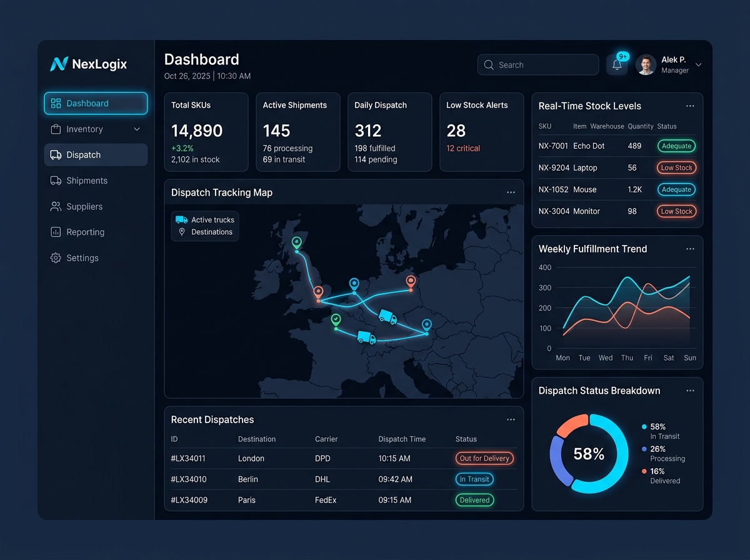Open the Total SKUs card

[x=206, y=132]
